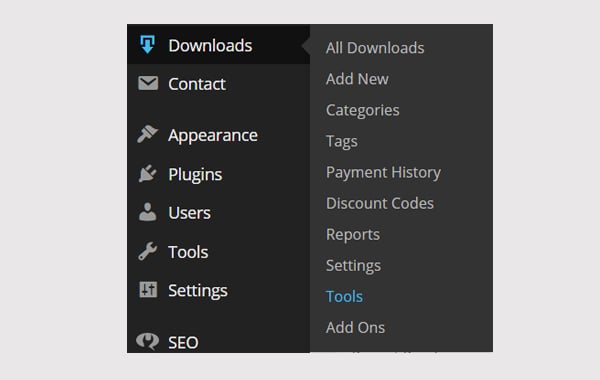Open the SEO menu label
This screenshot has height=380, width=600.
[x=183, y=342]
